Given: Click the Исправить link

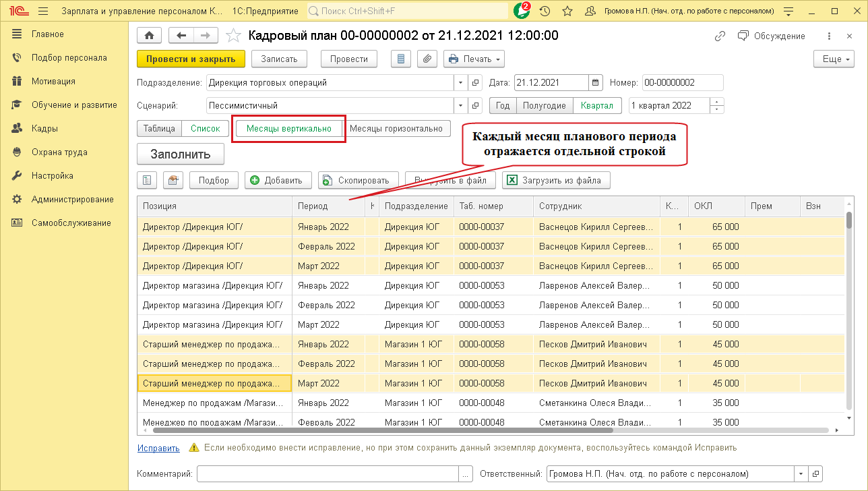Looking at the screenshot, I should [x=158, y=448].
